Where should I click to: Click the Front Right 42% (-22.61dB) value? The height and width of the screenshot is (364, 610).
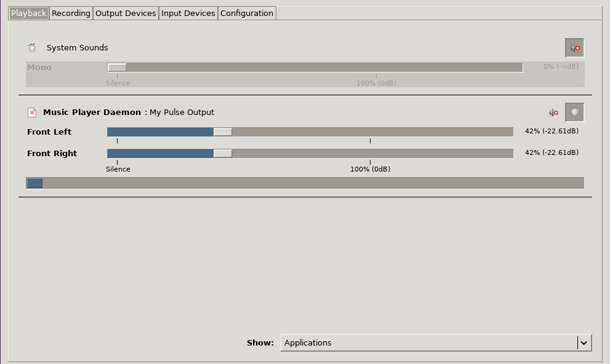pyautogui.click(x=552, y=152)
